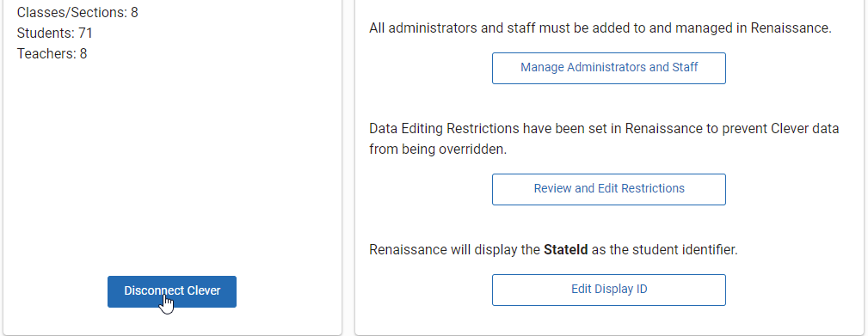Screen dimensions: 868x336
Task: Click the 'prevent Clever data' phrase
Action: (782, 129)
